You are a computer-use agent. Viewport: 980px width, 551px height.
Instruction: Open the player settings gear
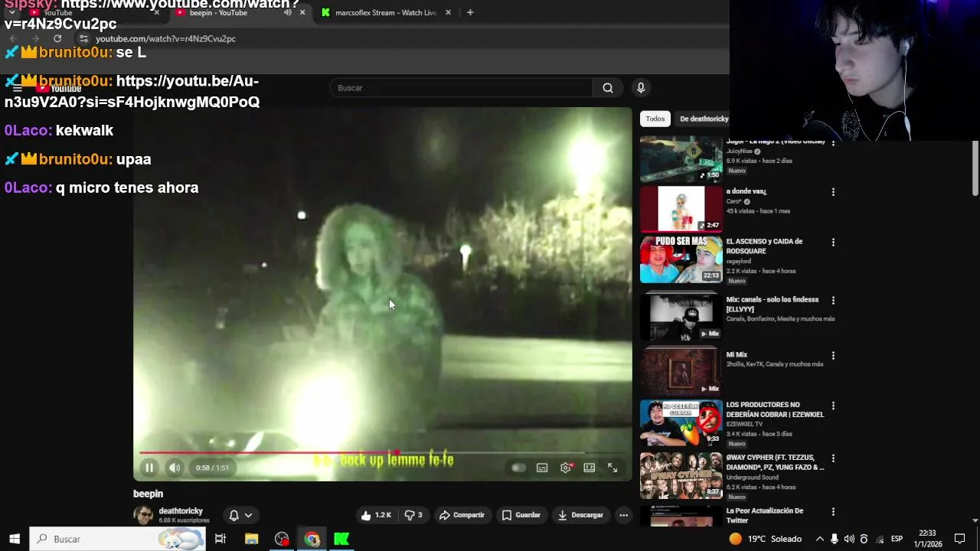click(566, 468)
